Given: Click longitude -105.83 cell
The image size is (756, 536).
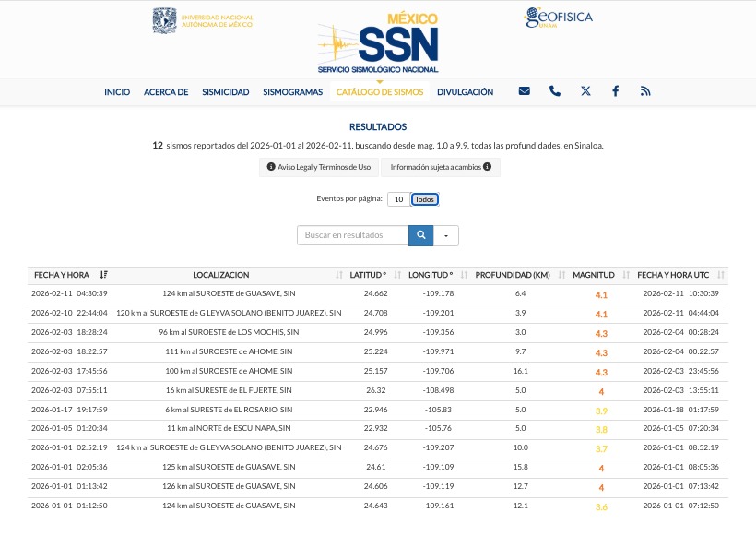Looking at the screenshot, I should click(x=438, y=409).
